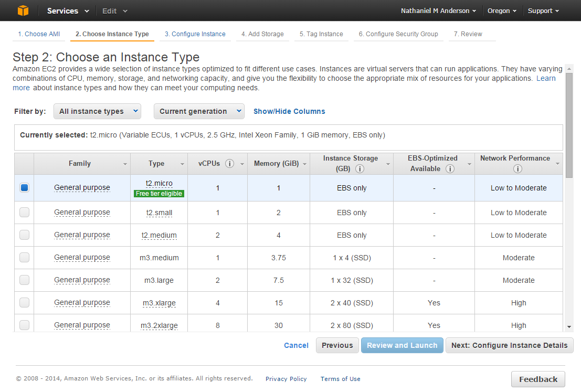The image size is (581, 392).
Task: Uncheck the t2.micro instance checkbox
Action: [24, 188]
